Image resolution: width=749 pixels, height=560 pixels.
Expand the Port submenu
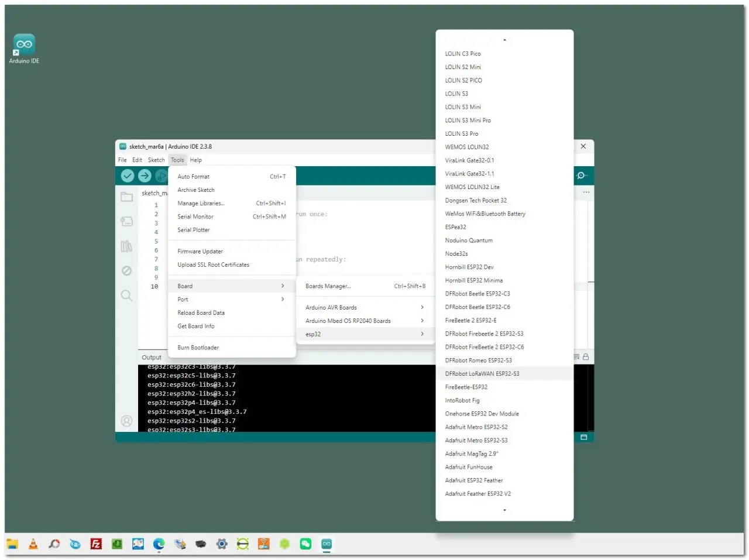pos(232,300)
